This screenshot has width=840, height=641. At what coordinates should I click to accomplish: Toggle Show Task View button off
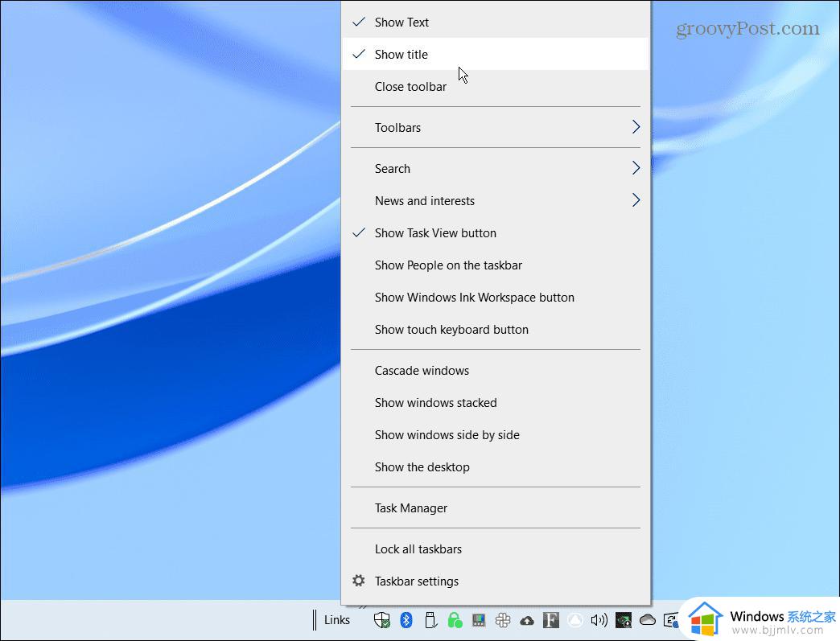(496, 233)
